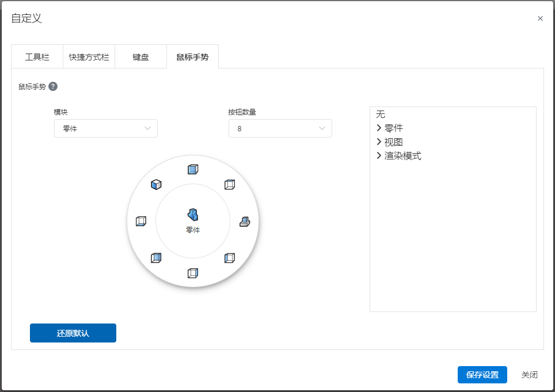Click the 保存设置 button

coord(482,375)
